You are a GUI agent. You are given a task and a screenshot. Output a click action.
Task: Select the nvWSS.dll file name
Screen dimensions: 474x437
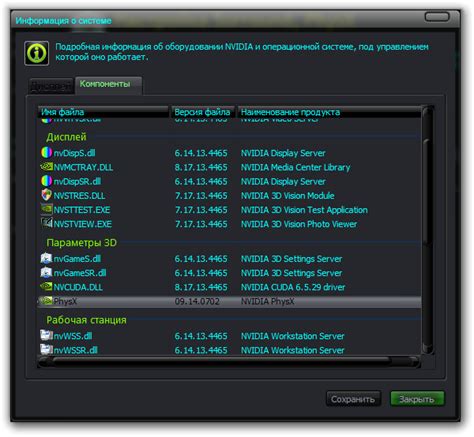tap(73, 336)
